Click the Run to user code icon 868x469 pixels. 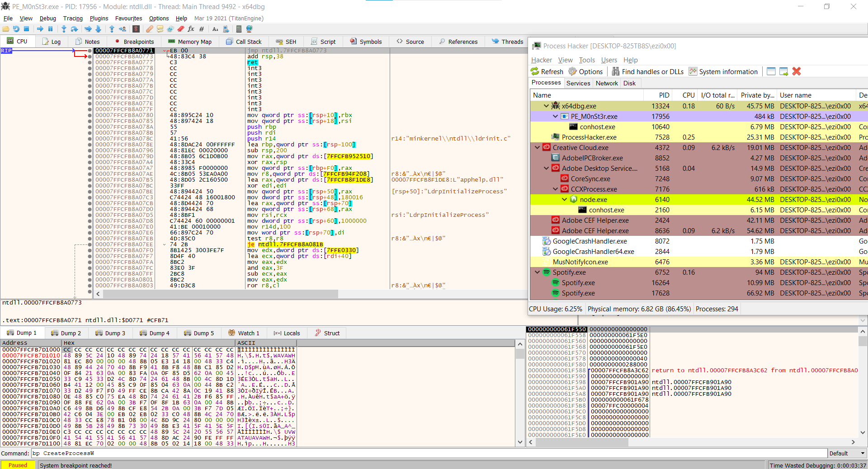pos(123,29)
